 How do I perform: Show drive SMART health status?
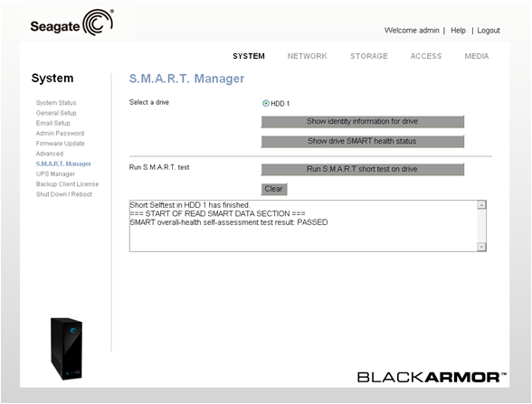pos(362,141)
